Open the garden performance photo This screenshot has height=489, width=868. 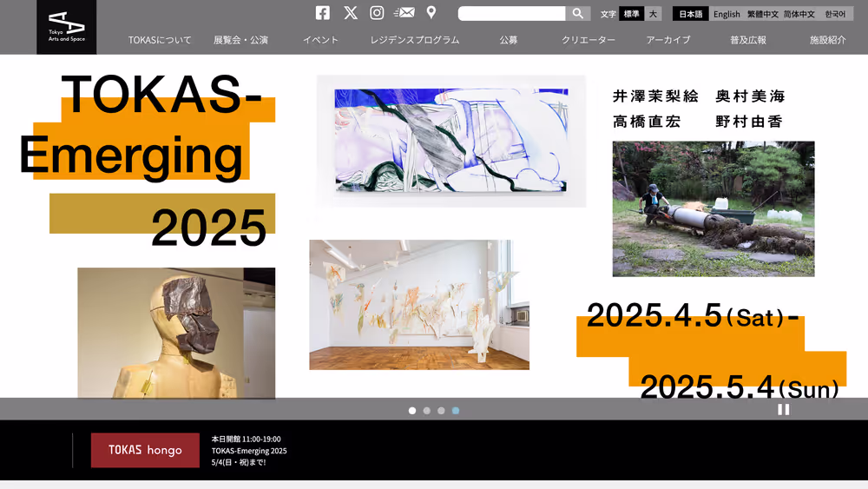713,208
